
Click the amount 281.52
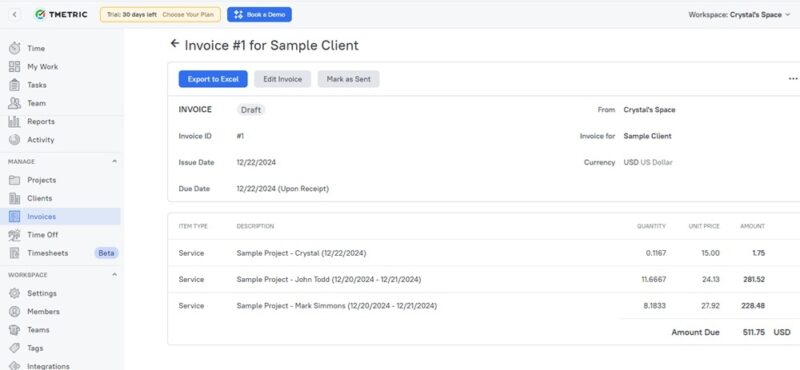coord(753,280)
